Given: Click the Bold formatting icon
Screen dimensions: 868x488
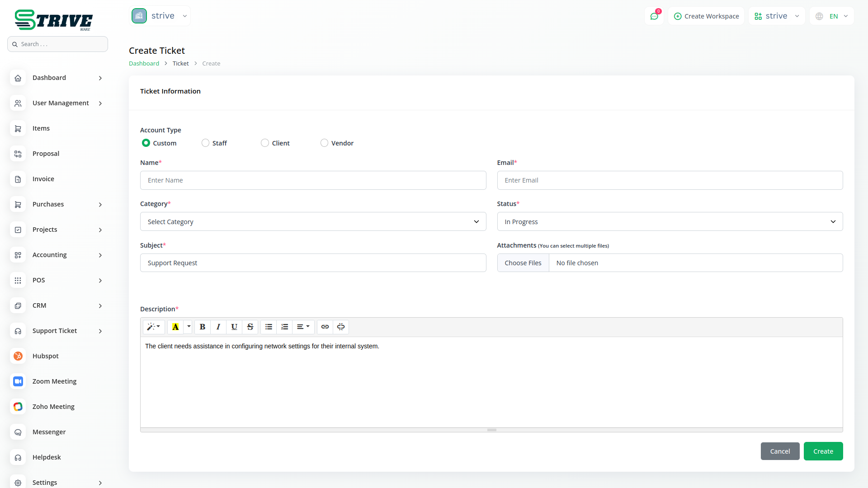Looking at the screenshot, I should [203, 327].
